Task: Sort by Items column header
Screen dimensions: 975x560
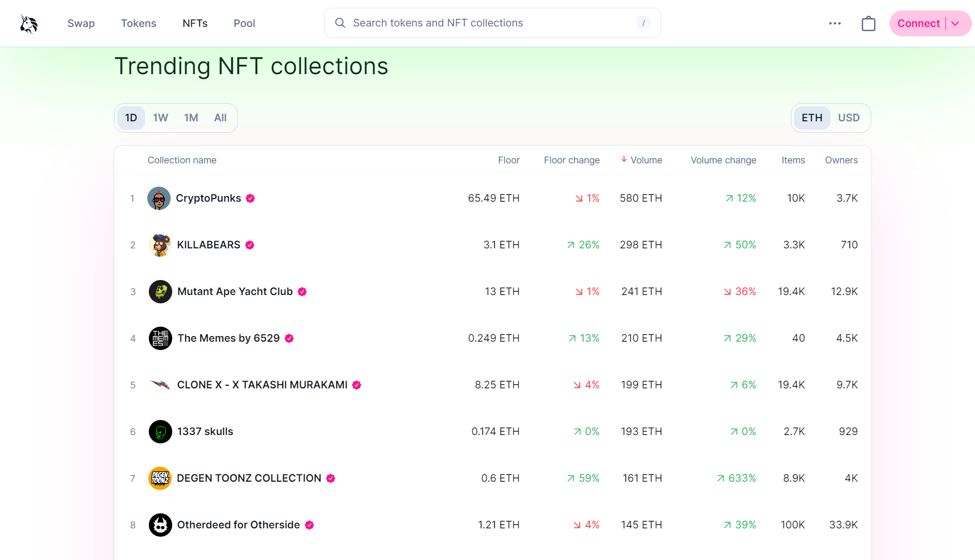Action: [793, 160]
